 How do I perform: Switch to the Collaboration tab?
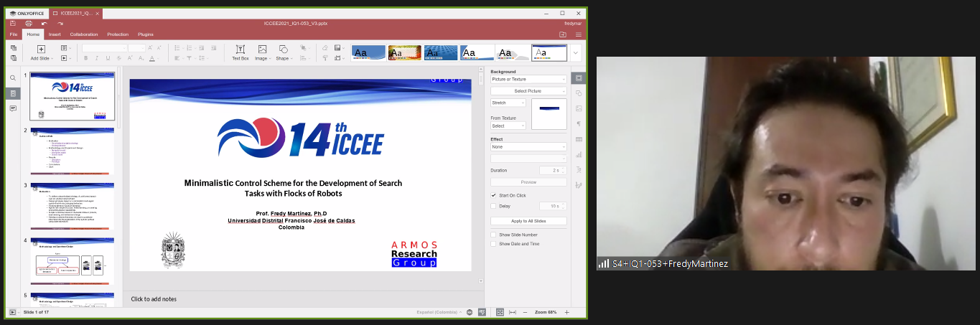84,34
